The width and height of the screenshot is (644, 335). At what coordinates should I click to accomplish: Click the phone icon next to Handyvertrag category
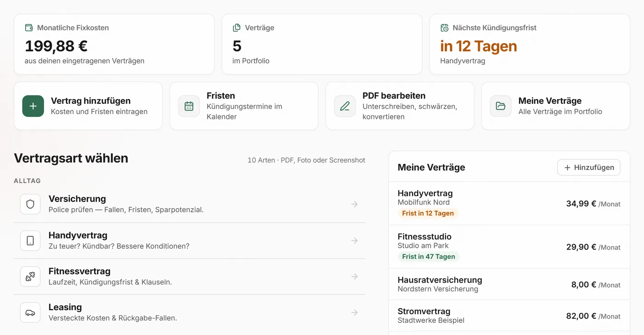coord(30,240)
